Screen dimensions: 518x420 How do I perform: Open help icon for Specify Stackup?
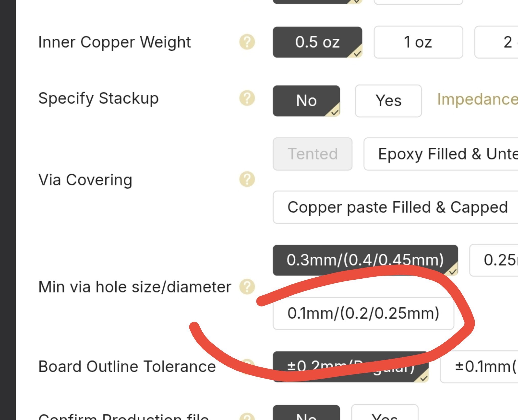click(x=247, y=98)
